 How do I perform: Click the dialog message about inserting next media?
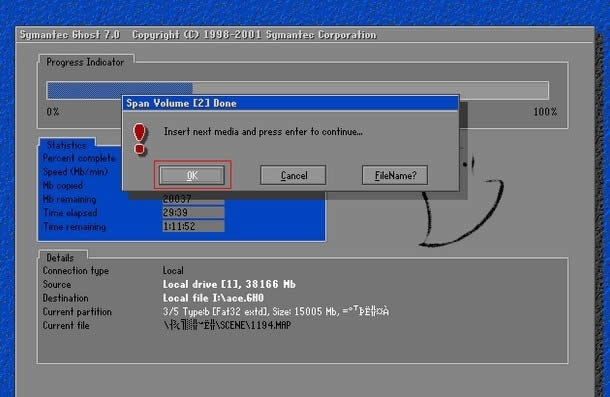pos(263,132)
